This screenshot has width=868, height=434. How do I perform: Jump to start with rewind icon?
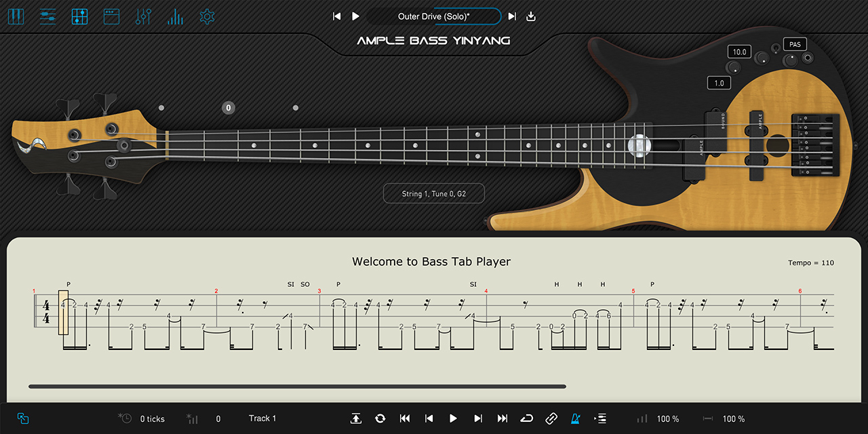pos(405,418)
